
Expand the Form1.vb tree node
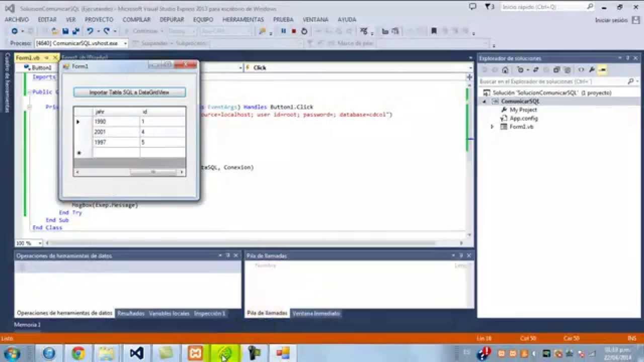[492, 127]
